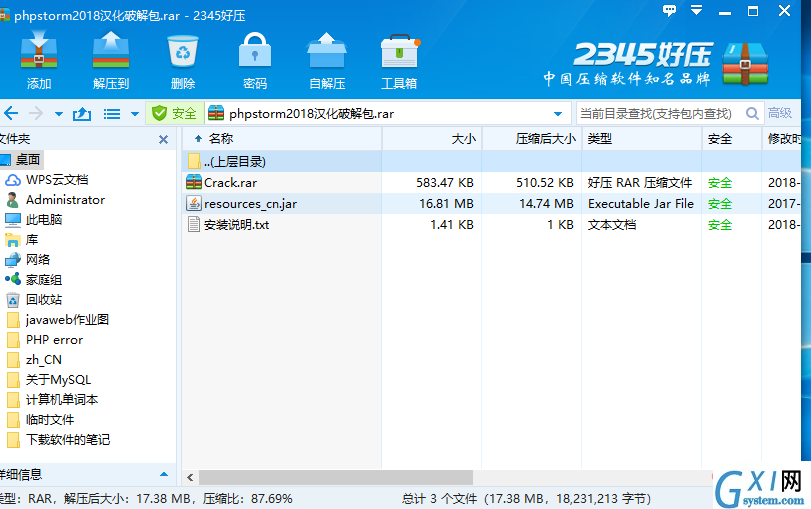811x509 pixels.
Task: Click the horizontal scrollbar left arrow
Action: (190, 477)
